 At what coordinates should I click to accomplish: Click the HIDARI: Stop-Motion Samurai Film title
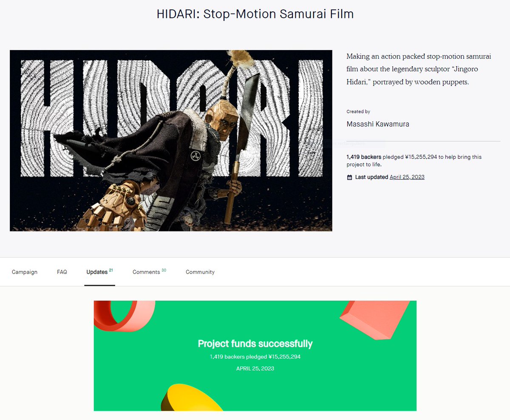(x=255, y=14)
